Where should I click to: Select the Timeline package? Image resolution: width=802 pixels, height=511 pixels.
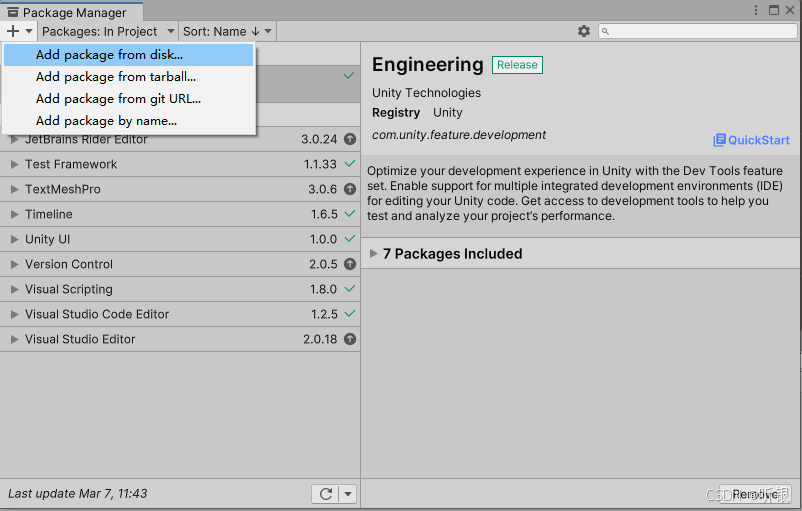(x=180, y=214)
